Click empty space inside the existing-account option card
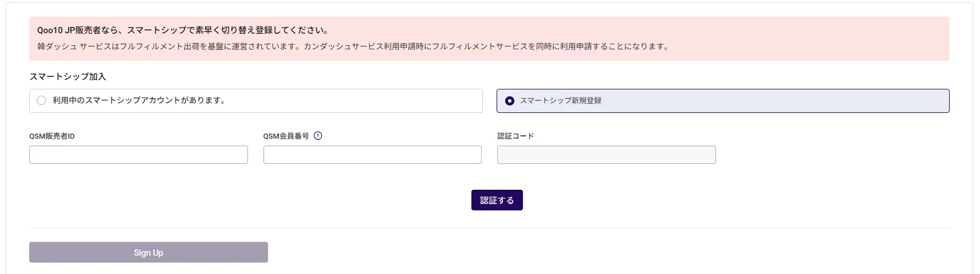Image resolution: width=980 pixels, height=274 pixels. pos(355,101)
